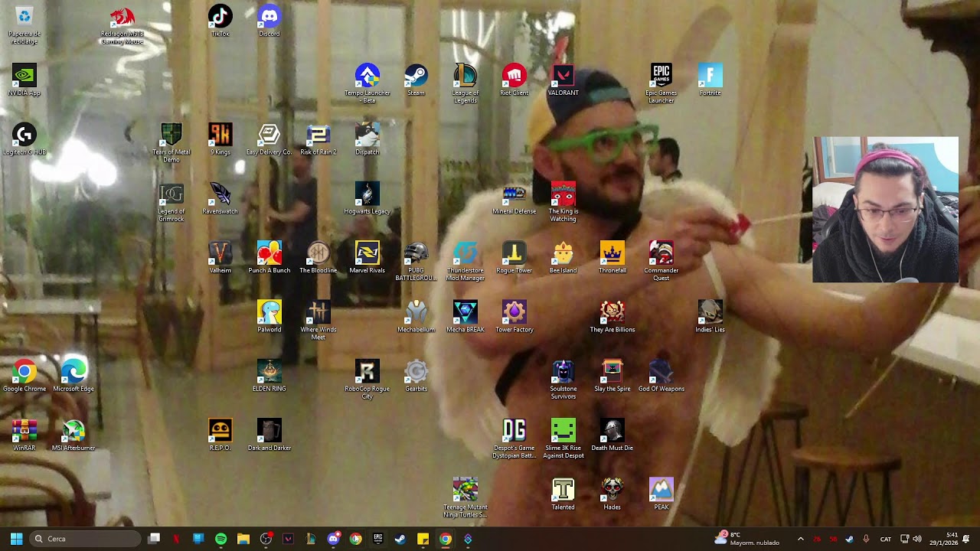Click the Cerca taskbar search box
980x551 pixels.
click(x=85, y=539)
